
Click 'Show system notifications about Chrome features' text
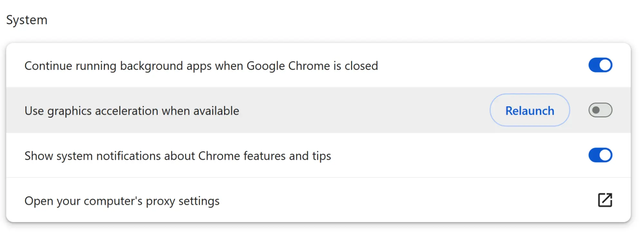(x=178, y=156)
